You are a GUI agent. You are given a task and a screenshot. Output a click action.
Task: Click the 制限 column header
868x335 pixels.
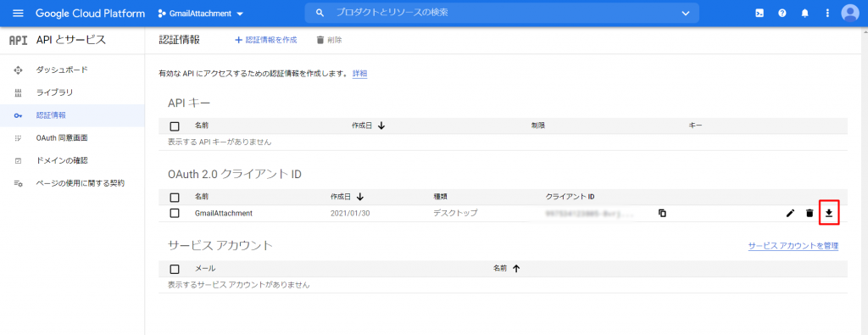pos(538,126)
